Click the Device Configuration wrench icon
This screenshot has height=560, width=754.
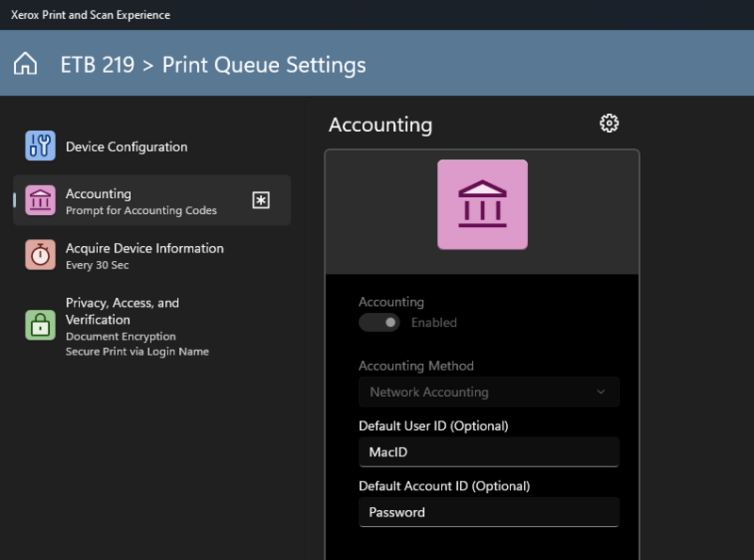41,146
